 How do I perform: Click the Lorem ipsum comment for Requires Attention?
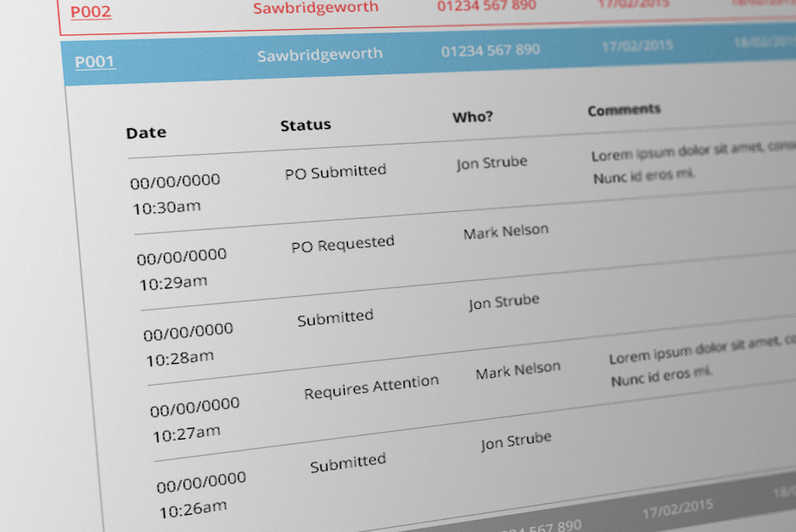[703, 361]
